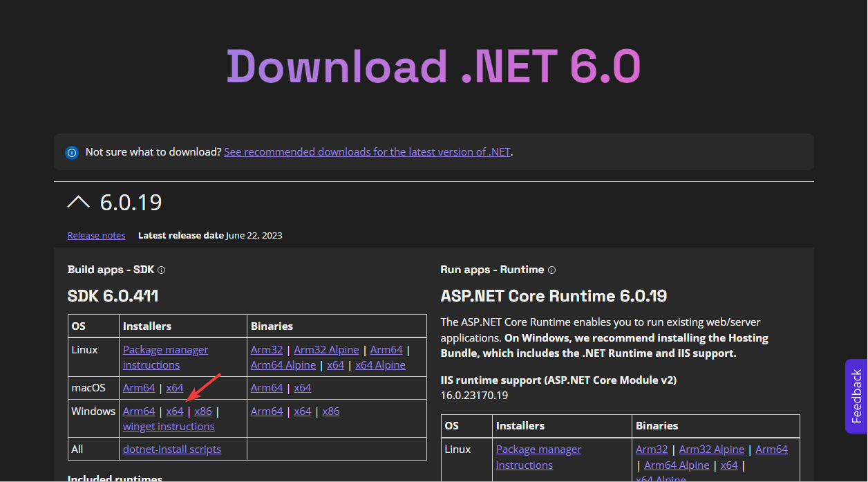Click the June 22, 2023 release date
868x482 pixels.
pos(254,235)
